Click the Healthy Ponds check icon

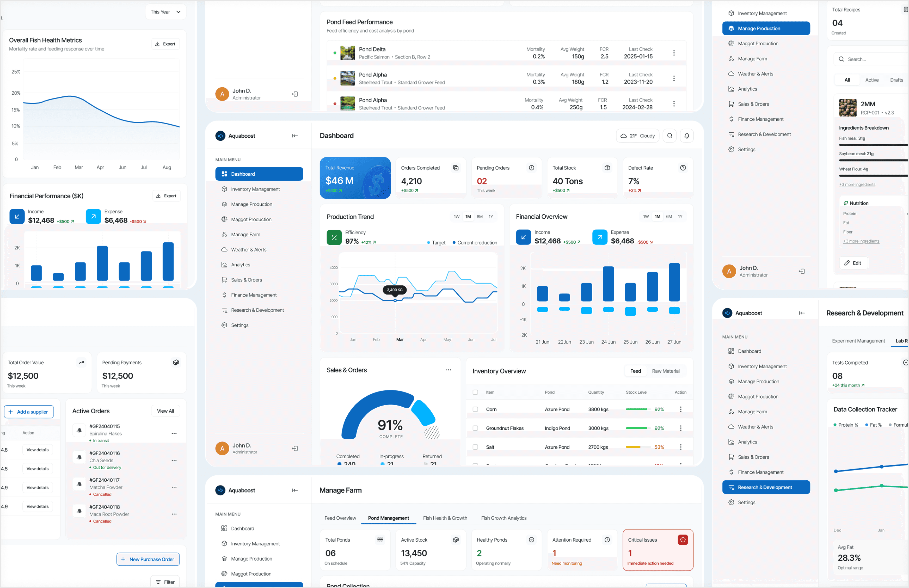(531, 540)
